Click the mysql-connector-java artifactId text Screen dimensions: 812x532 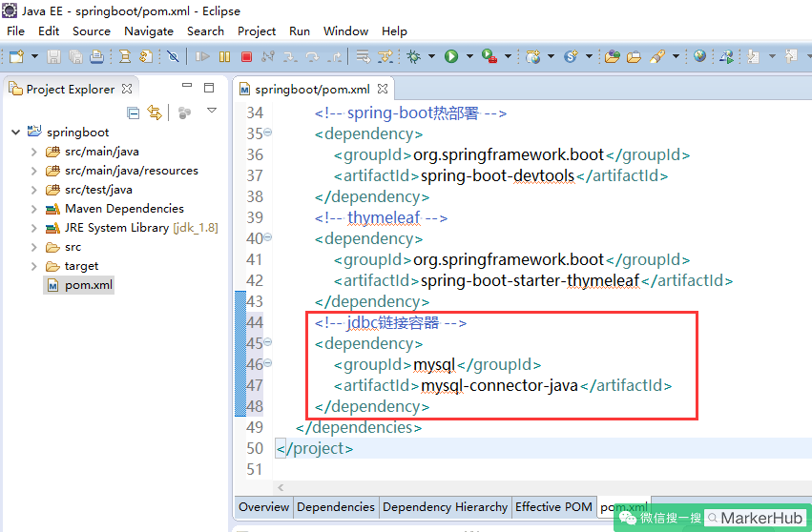tap(499, 385)
